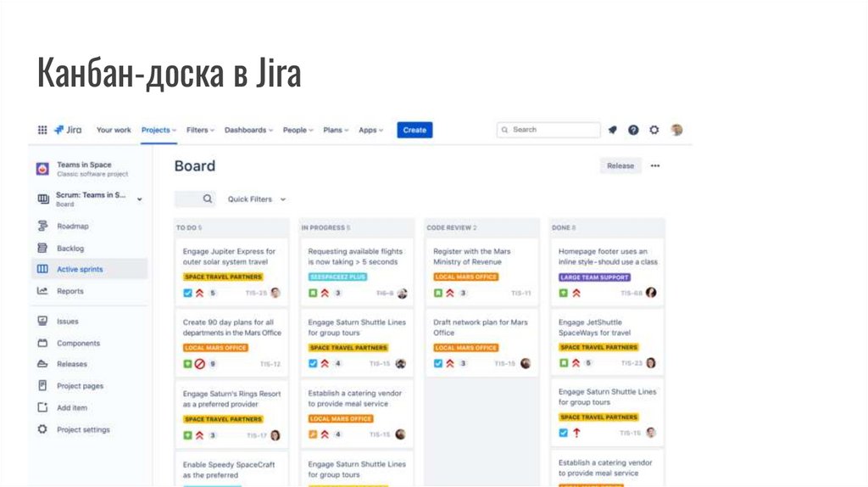Click the Project pages icon
The height and width of the screenshot is (487, 868).
tap(42, 385)
